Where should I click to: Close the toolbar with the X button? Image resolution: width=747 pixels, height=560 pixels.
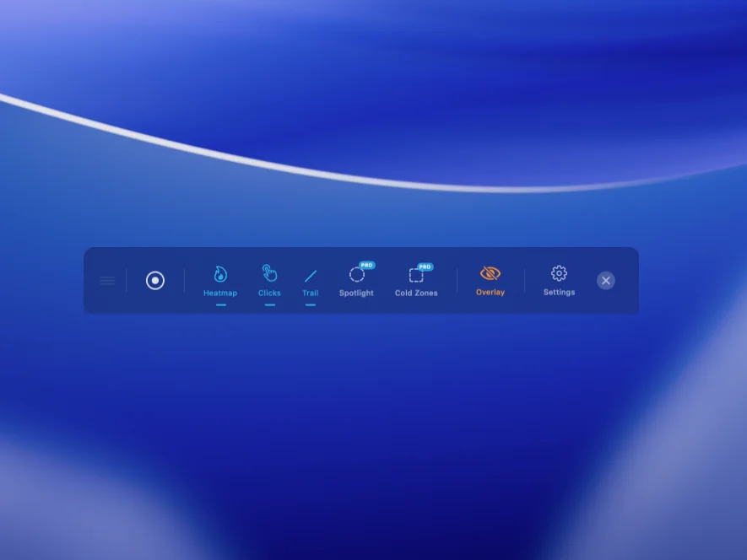pyautogui.click(x=605, y=281)
